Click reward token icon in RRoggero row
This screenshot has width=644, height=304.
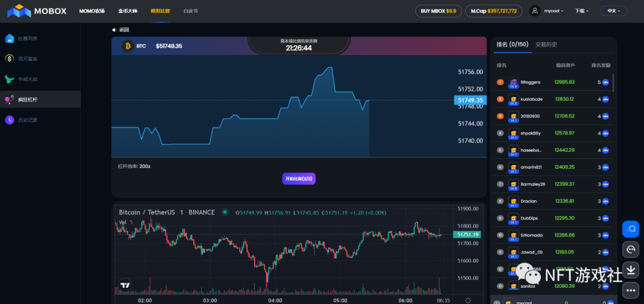pyautogui.click(x=605, y=82)
